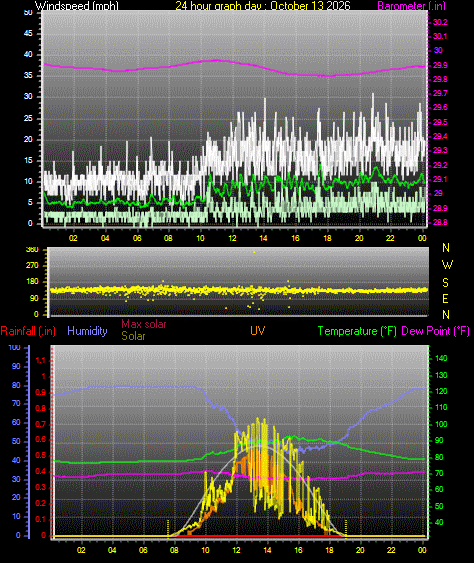Click 29.5 on the barometer axis

(440, 122)
